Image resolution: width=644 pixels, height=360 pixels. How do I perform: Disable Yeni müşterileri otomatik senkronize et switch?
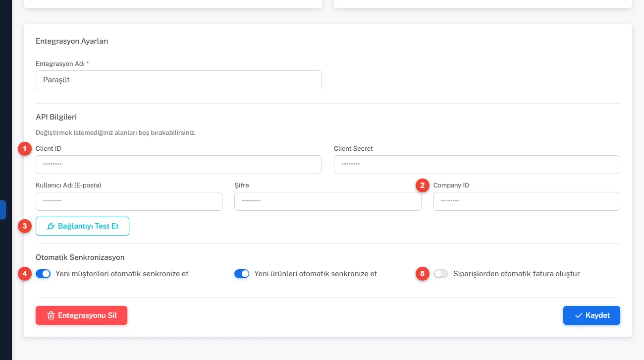point(43,274)
